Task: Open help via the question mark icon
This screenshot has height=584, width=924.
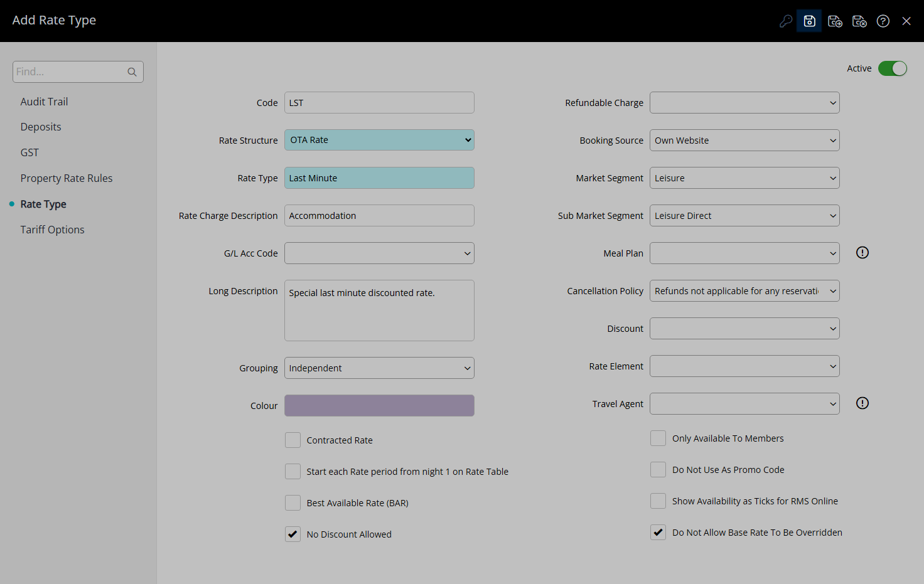Action: tap(883, 21)
